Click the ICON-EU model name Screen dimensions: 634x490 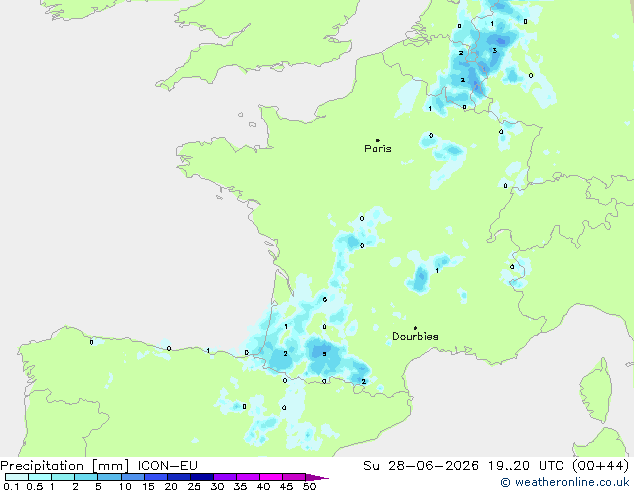[167, 466]
